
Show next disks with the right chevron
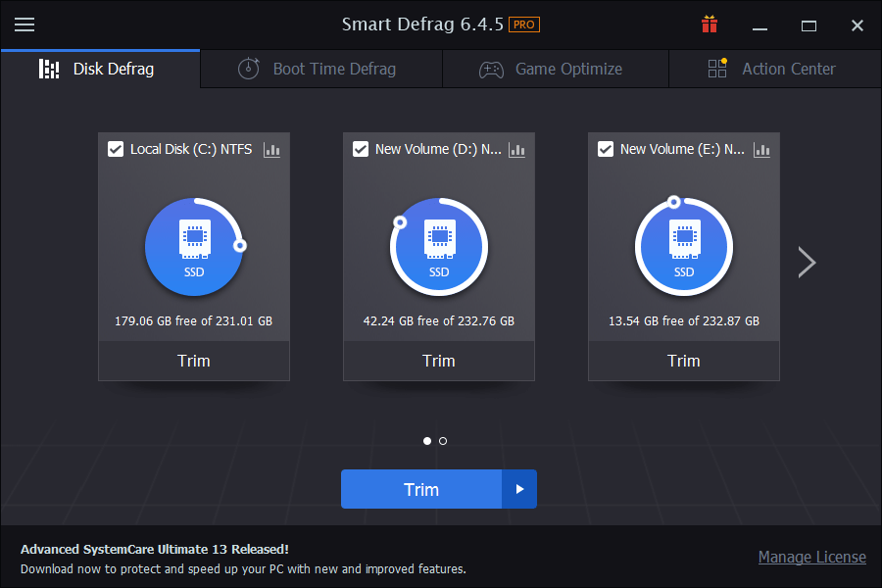(807, 262)
